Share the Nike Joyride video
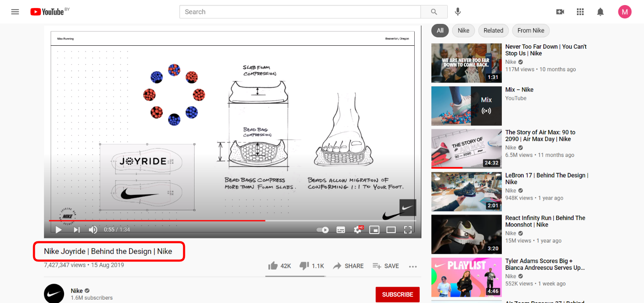Image resolution: width=644 pixels, height=303 pixels. pyautogui.click(x=348, y=266)
